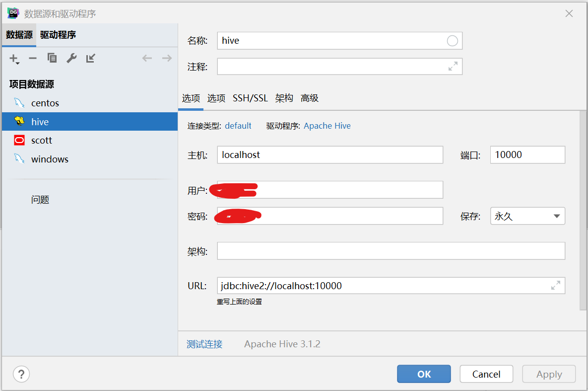The height and width of the screenshot is (391, 588).
Task: Click the Apache Hive driver link
Action: point(327,126)
